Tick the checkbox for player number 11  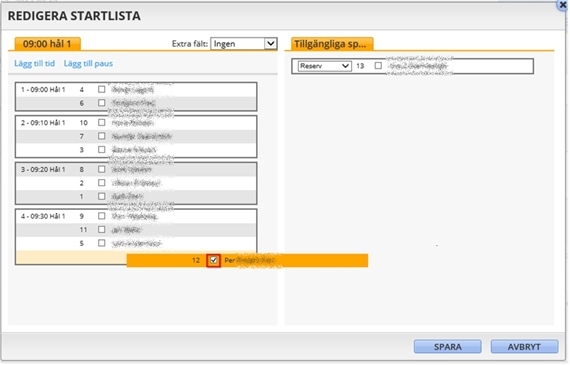pos(102,229)
